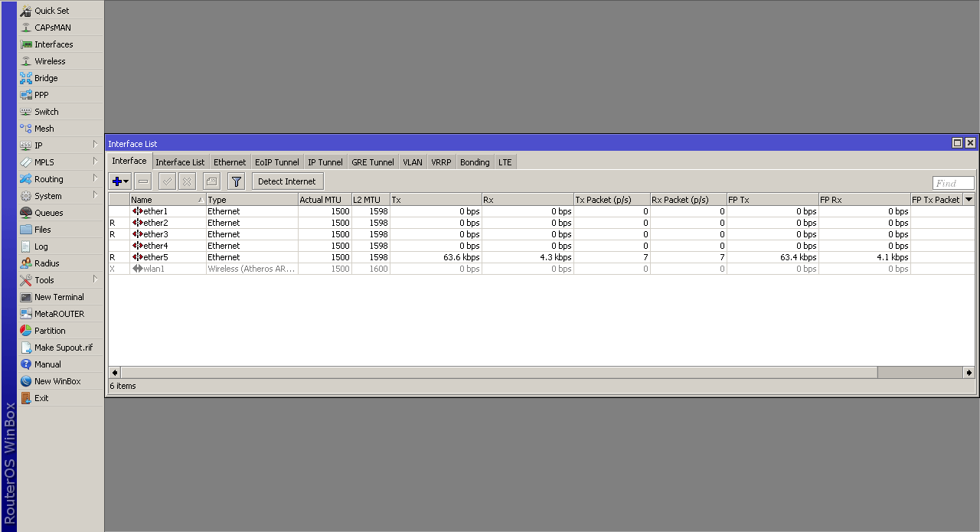The height and width of the screenshot is (532, 980).
Task: Select the ether4 interface row
Action: point(541,246)
